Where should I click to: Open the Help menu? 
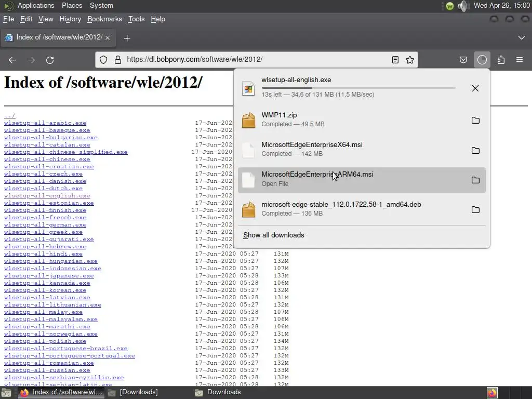pos(158,19)
